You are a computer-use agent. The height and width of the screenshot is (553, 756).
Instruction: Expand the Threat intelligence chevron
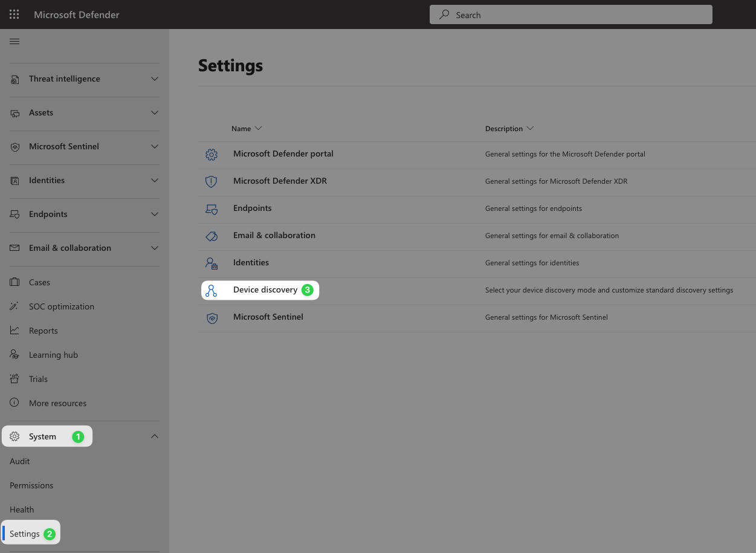tap(155, 79)
